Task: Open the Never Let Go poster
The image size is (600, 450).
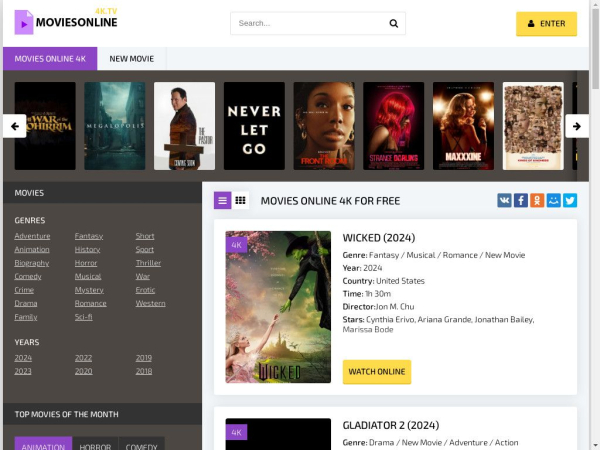Action: [254, 126]
